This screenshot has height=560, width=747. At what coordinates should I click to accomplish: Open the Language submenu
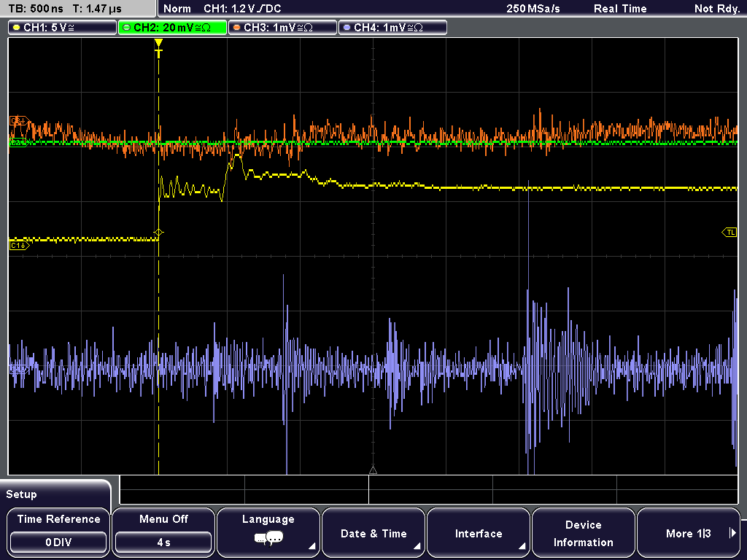click(268, 532)
